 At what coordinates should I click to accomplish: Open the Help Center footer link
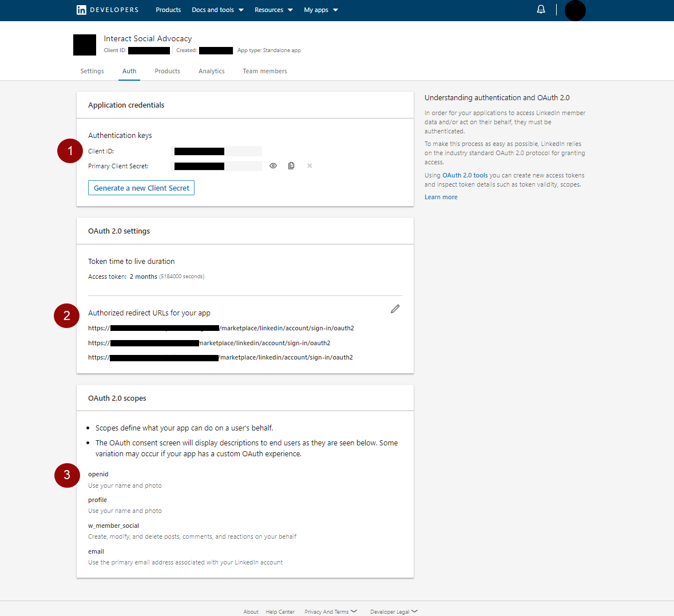point(280,611)
